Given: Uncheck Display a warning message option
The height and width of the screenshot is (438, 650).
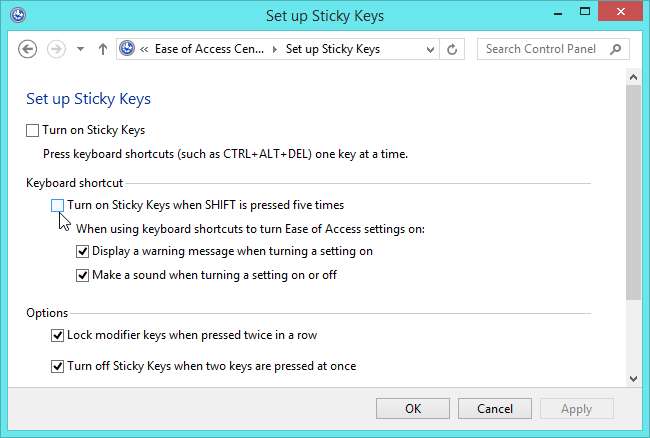Looking at the screenshot, I should click(x=82, y=252).
